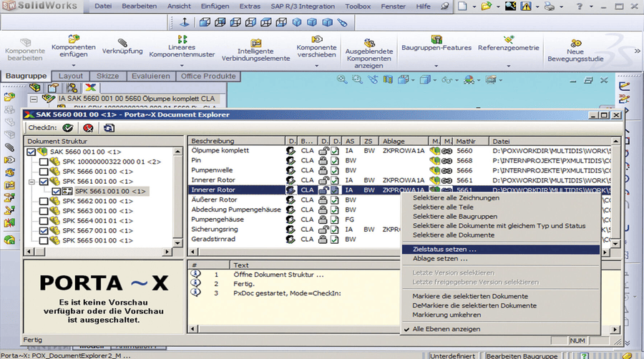The width and height of the screenshot is (644, 359).
Task: Expand the command toolbar overflow chevron
Action: (638, 51)
